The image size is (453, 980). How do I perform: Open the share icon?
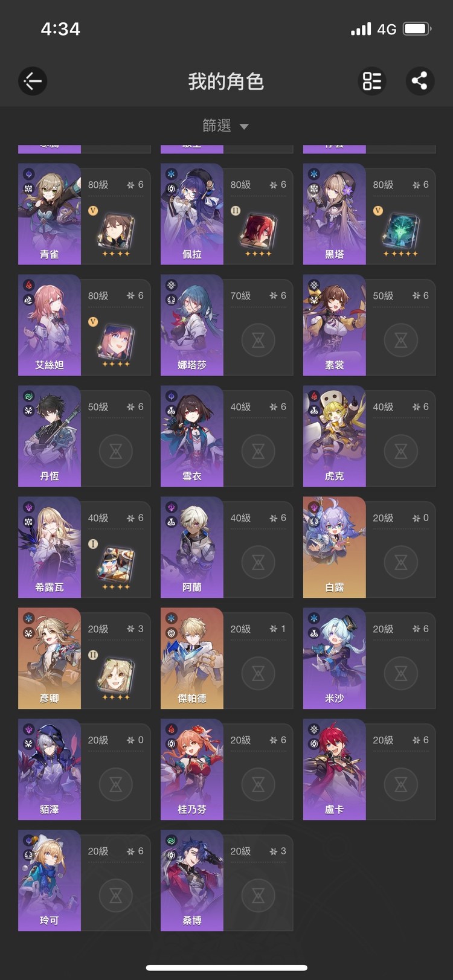click(420, 81)
